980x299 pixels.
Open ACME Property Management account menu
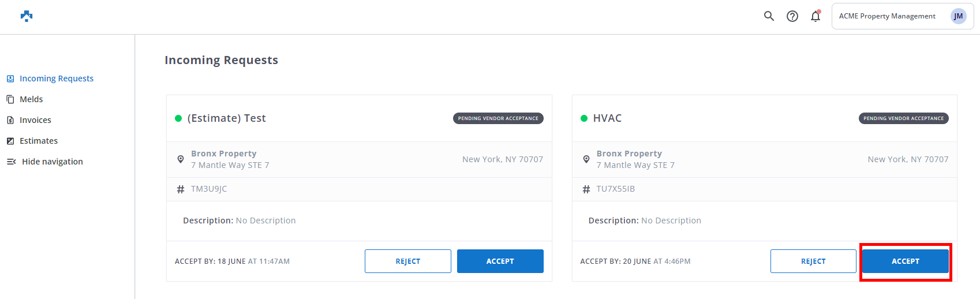click(887, 16)
